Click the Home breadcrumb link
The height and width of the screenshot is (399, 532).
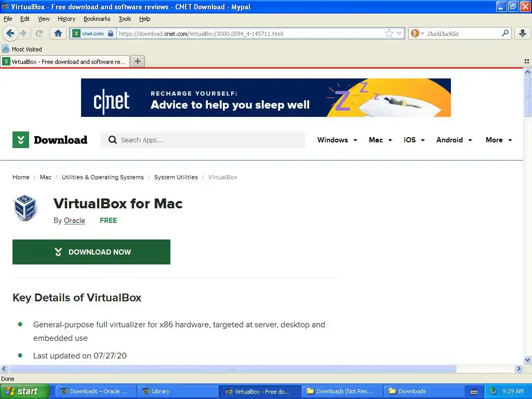(21, 177)
